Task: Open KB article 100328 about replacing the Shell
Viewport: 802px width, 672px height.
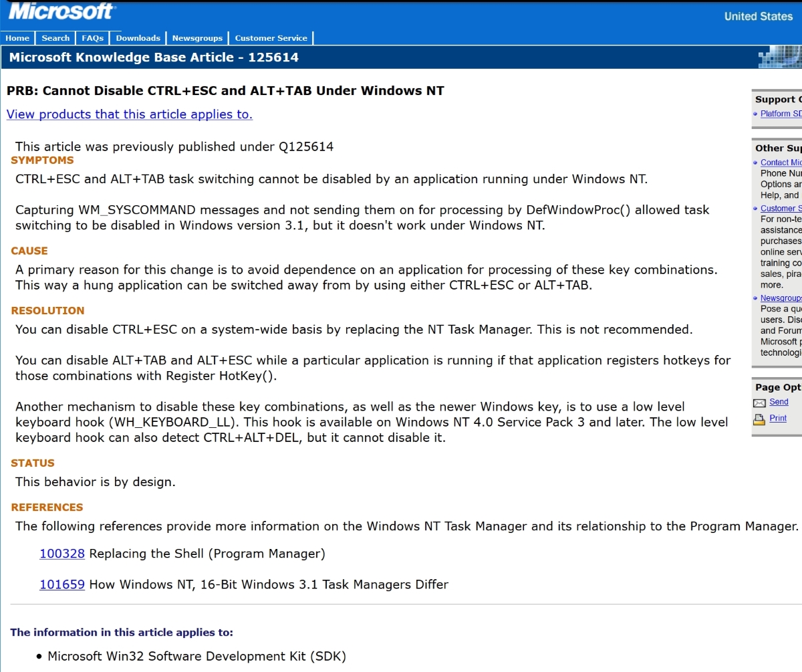Action: [x=61, y=554]
